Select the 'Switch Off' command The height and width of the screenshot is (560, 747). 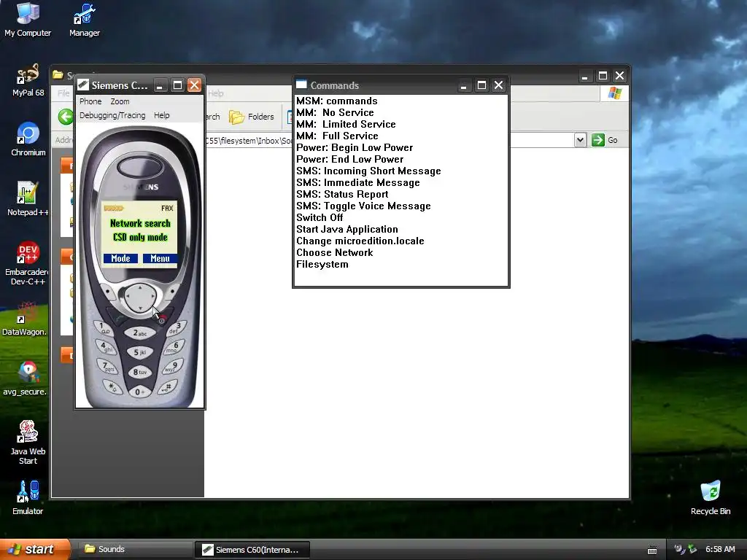pyautogui.click(x=320, y=217)
